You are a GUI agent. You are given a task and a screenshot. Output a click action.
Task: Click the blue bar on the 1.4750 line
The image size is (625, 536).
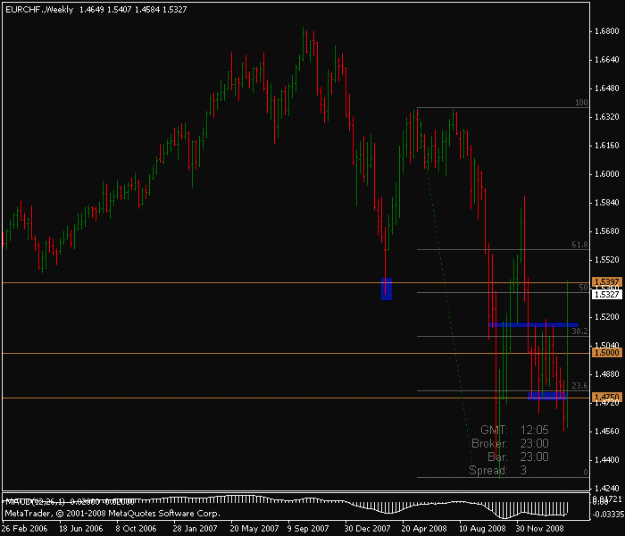[x=547, y=395]
